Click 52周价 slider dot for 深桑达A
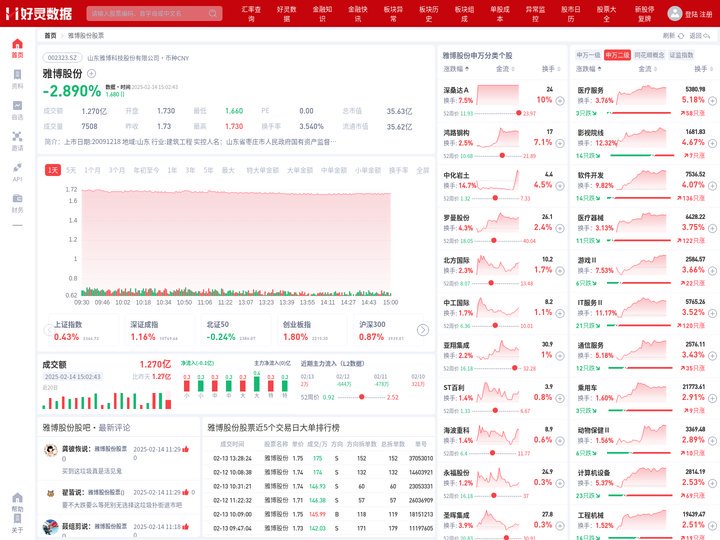The image size is (720, 540). click(x=518, y=113)
